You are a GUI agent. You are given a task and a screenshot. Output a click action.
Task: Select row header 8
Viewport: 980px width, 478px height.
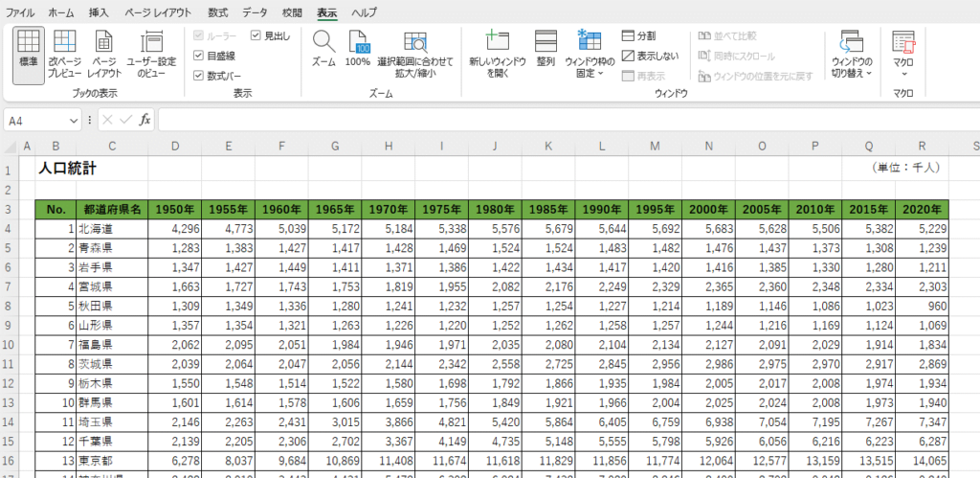(x=9, y=307)
